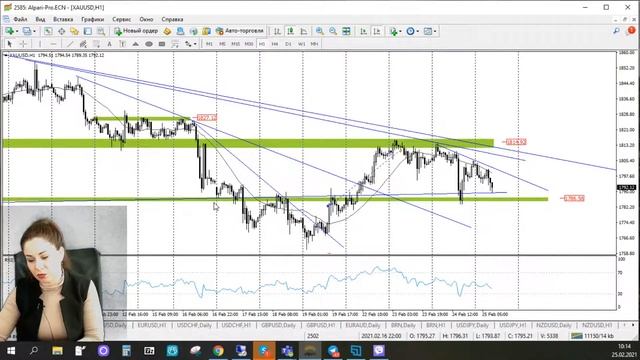Select the Text Label (T) tool
The image size is (640, 360).
pos(122,44)
